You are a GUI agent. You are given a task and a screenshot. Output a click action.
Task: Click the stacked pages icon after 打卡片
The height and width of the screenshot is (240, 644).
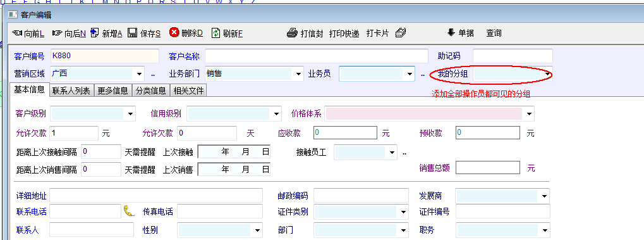[x=401, y=33]
